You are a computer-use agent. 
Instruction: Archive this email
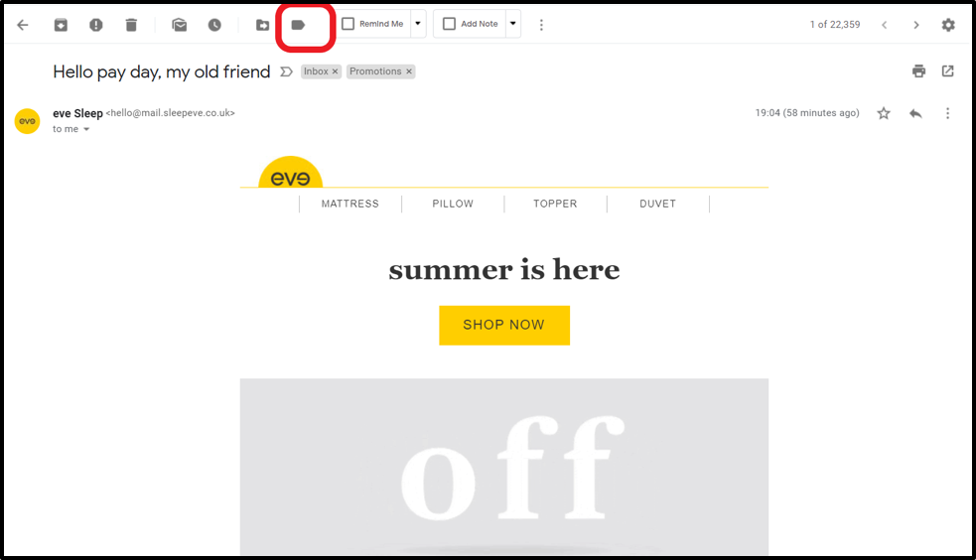61,25
